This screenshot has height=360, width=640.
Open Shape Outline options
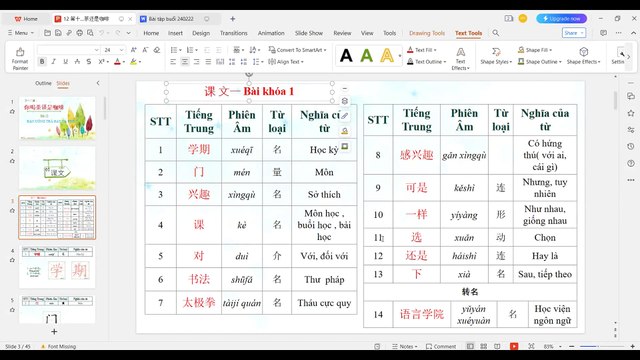pos(540,62)
